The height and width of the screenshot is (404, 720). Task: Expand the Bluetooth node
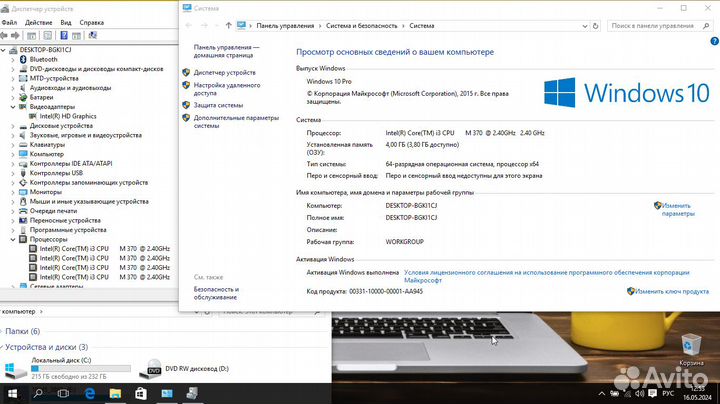pyautogui.click(x=13, y=59)
